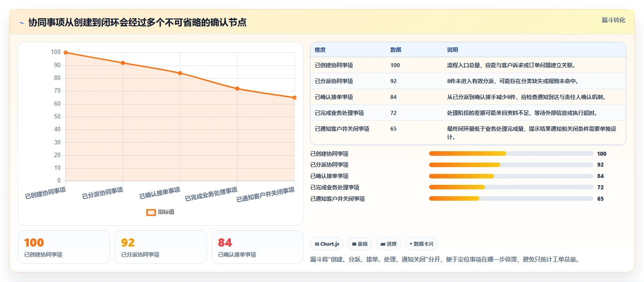Click the progress value 100 beside its bar

602,154
